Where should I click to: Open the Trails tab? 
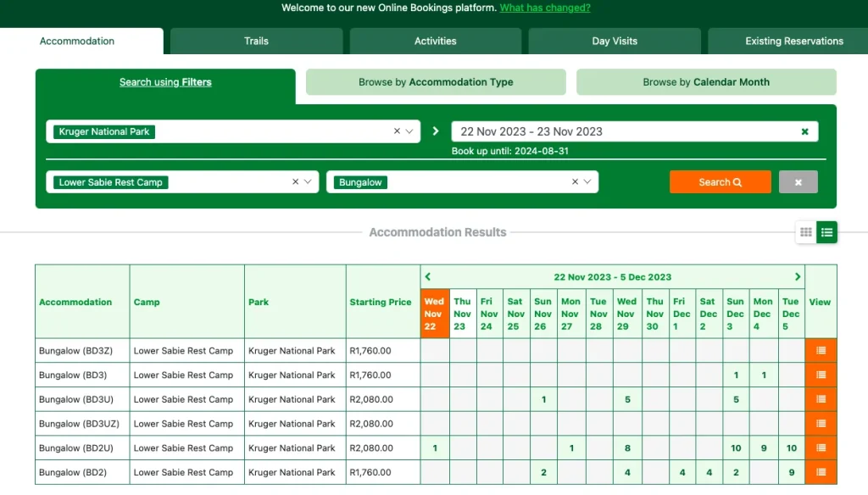pyautogui.click(x=256, y=41)
